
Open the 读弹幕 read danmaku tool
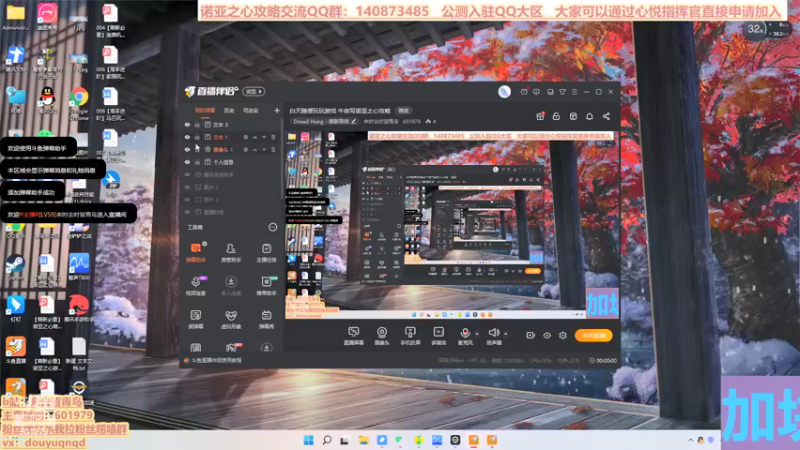point(195,319)
